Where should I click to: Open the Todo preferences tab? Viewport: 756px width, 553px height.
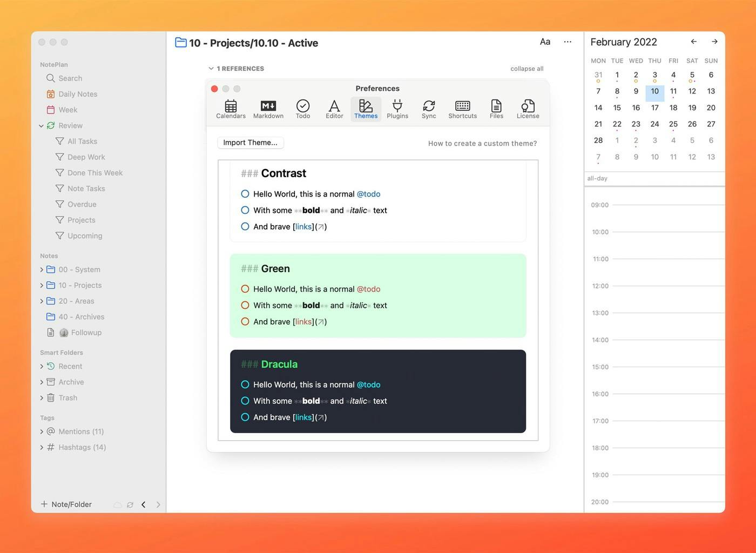[303, 109]
